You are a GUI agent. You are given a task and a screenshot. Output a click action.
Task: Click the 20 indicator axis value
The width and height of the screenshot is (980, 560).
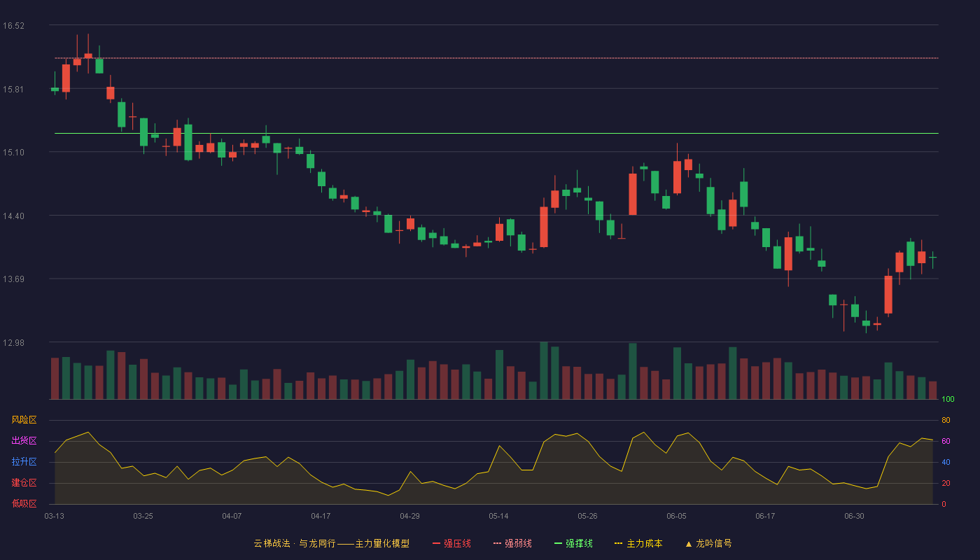[x=946, y=483]
